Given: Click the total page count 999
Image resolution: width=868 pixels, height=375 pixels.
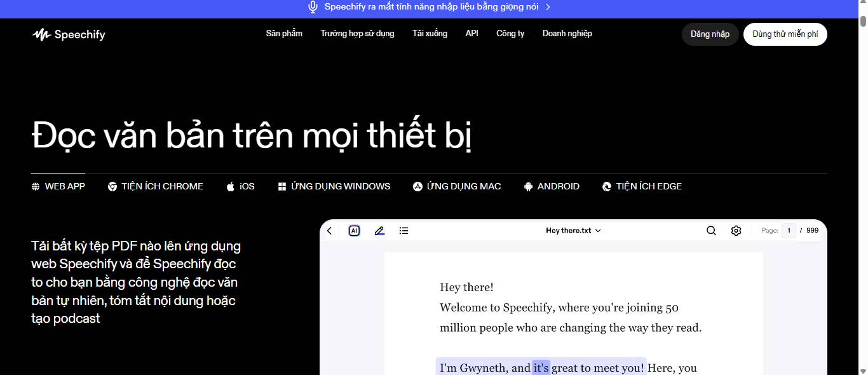Looking at the screenshot, I should 812,231.
